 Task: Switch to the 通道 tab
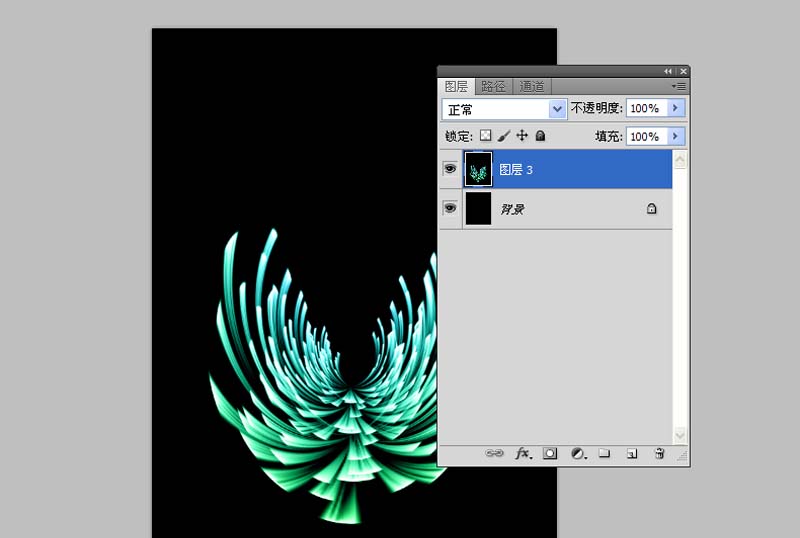tap(532, 87)
